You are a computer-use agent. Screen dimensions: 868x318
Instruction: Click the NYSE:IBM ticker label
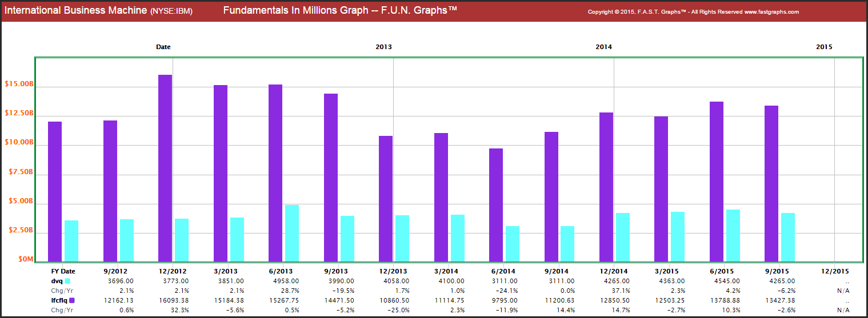coord(171,11)
